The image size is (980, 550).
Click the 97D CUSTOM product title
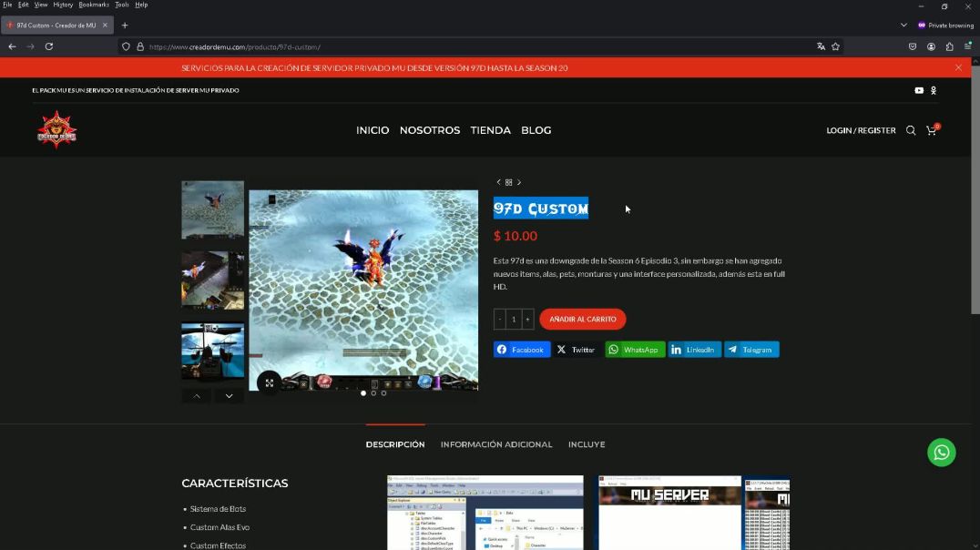click(541, 209)
